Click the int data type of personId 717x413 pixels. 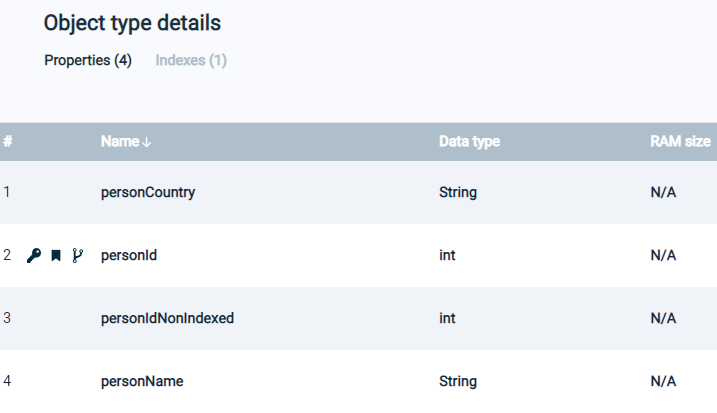point(447,255)
